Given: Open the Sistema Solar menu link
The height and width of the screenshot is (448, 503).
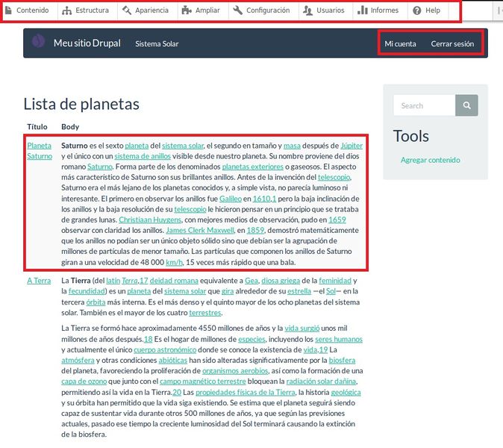Looking at the screenshot, I should pos(157,43).
